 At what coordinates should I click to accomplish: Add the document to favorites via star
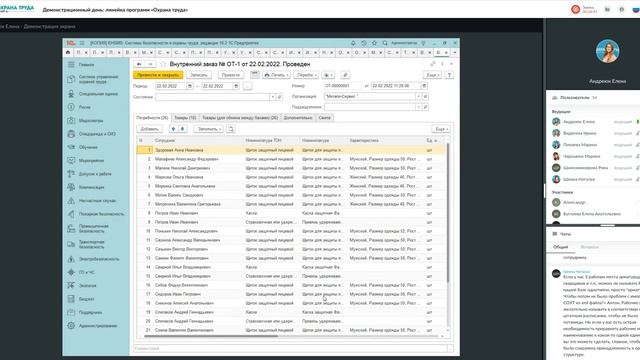click(163, 64)
